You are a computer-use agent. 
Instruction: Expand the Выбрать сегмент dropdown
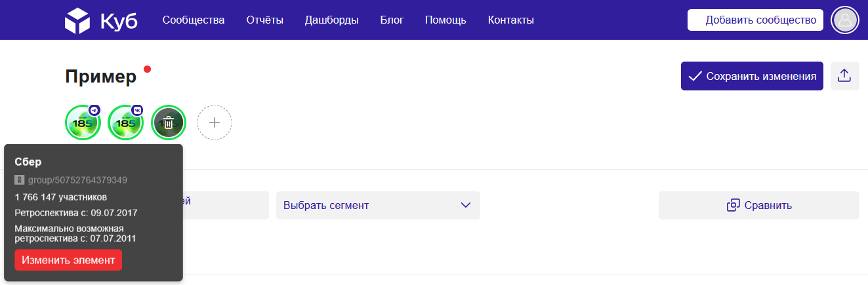pyautogui.click(x=378, y=206)
